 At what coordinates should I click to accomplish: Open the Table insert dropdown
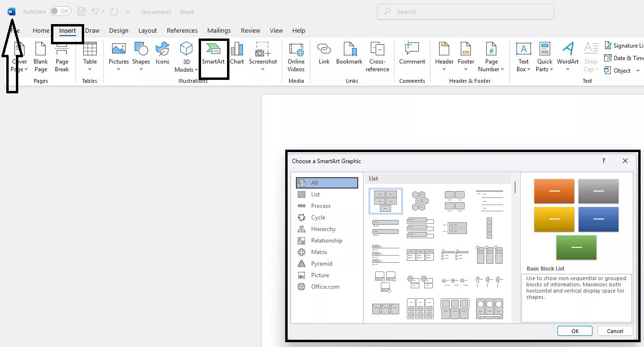[90, 57]
